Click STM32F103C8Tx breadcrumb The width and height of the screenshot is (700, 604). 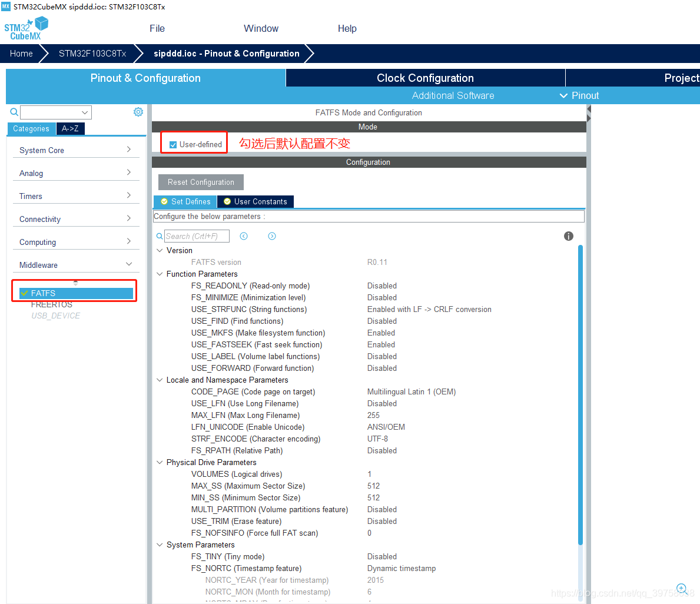92,54
